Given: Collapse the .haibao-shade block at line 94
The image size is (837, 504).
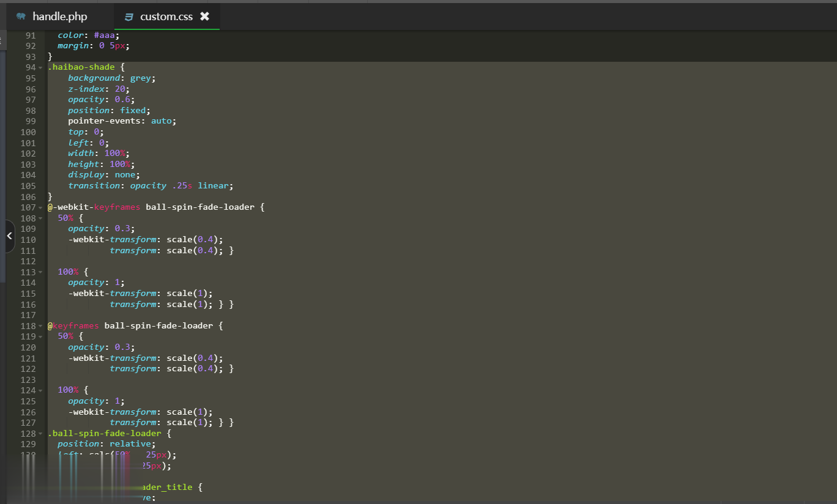Looking at the screenshot, I should pos(40,67).
